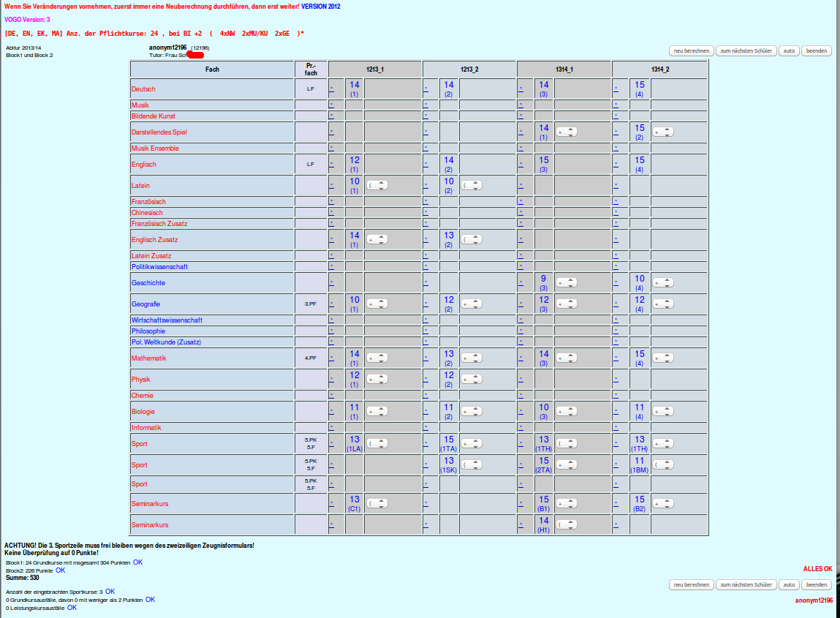Click the dot link in Chemie row under 1213_2
840x618 pixels.
point(426,395)
